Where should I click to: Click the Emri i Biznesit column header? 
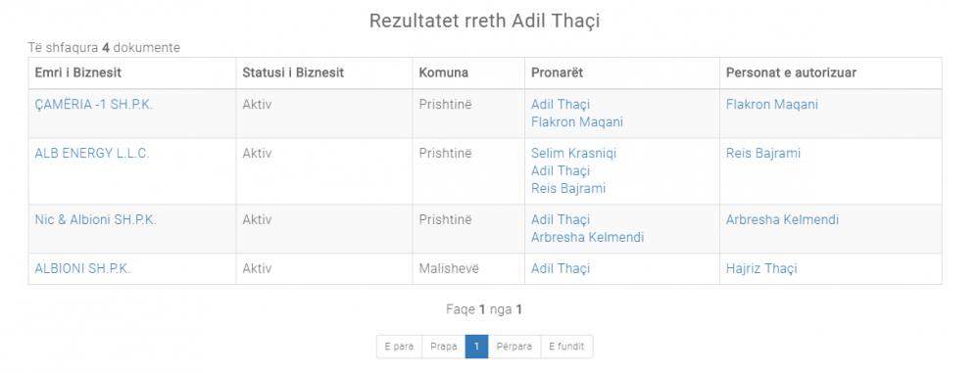pos(78,73)
